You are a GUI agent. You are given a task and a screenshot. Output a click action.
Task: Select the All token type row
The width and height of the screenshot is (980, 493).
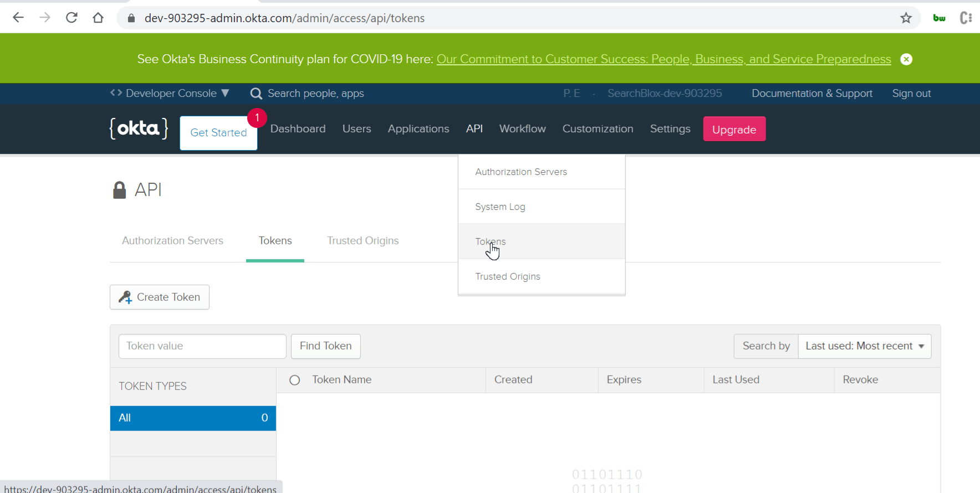pyautogui.click(x=193, y=418)
